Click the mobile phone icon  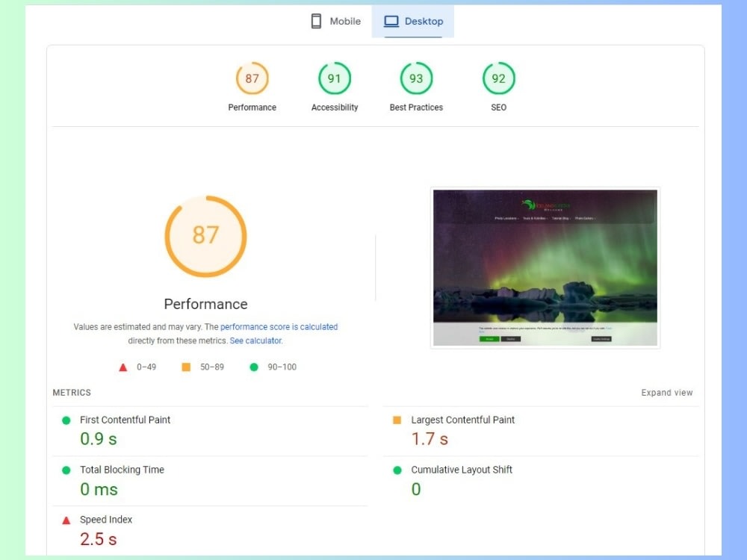pyautogui.click(x=316, y=22)
